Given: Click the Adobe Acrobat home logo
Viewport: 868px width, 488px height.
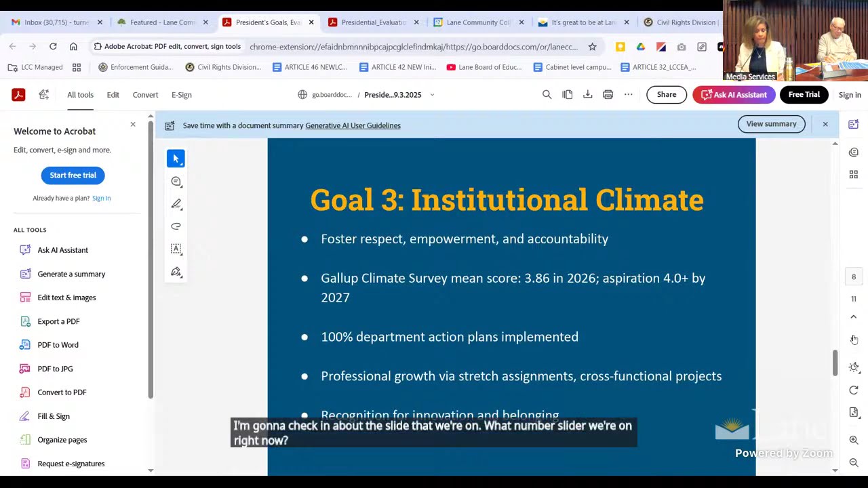Looking at the screenshot, I should point(18,95).
